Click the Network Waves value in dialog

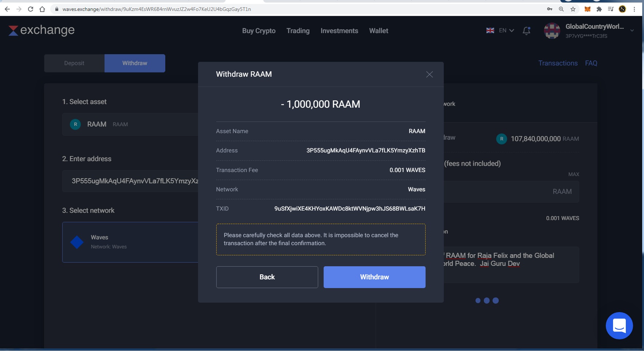click(x=416, y=190)
